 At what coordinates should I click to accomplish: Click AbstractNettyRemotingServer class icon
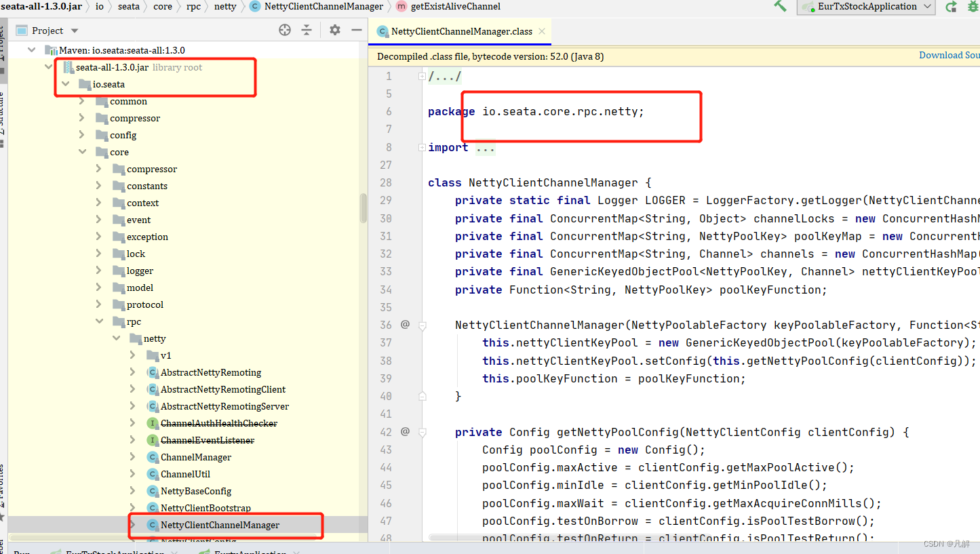click(x=153, y=406)
